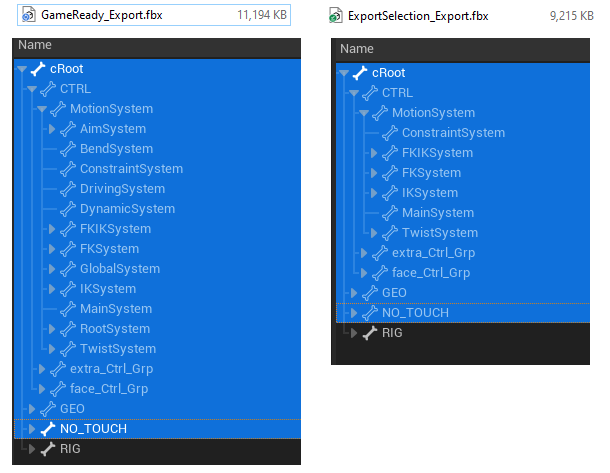610x473 pixels.
Task: Expand NO_TOUCH in the left tree
Action: click(32, 429)
